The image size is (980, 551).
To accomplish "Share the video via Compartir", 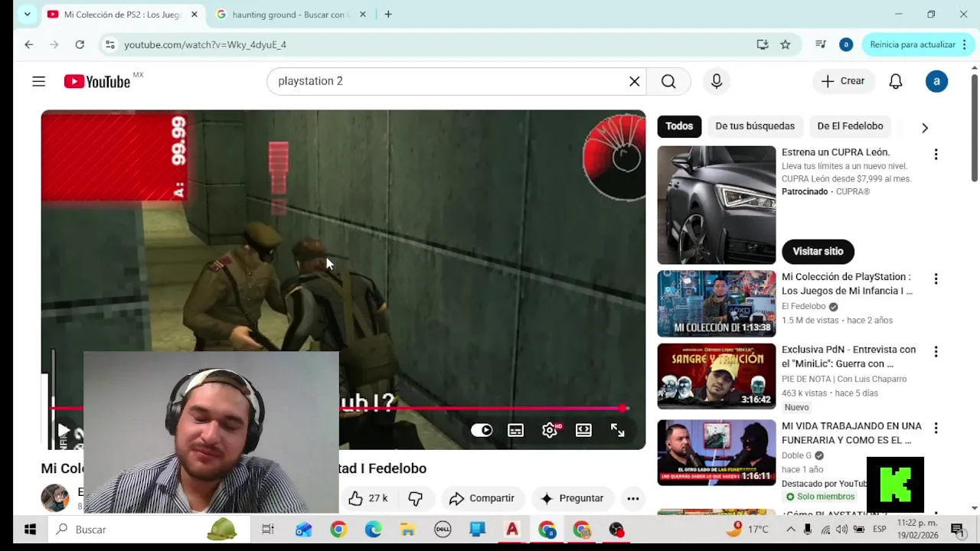I will 482,498.
